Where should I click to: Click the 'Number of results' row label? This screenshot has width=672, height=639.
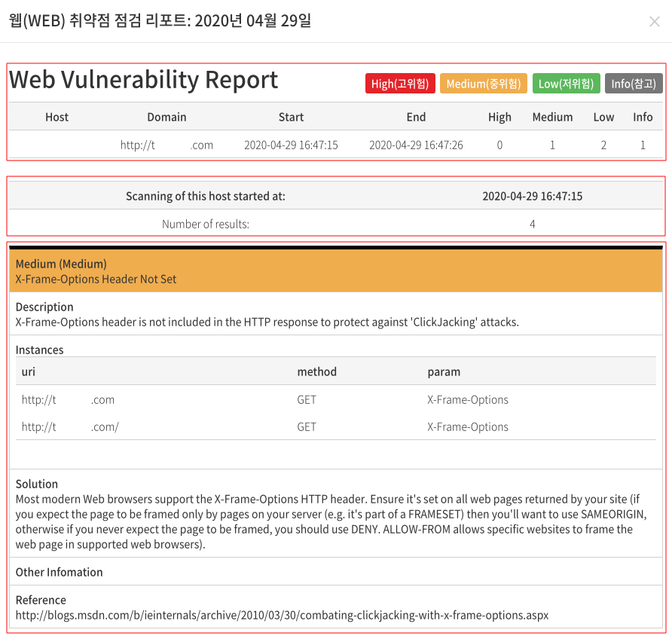click(206, 224)
